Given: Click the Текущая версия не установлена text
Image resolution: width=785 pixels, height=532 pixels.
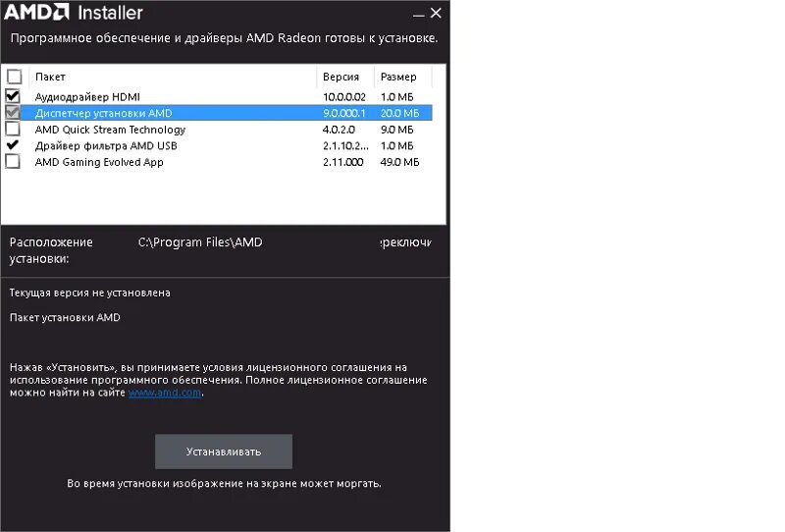Looking at the screenshot, I should coord(89,293).
